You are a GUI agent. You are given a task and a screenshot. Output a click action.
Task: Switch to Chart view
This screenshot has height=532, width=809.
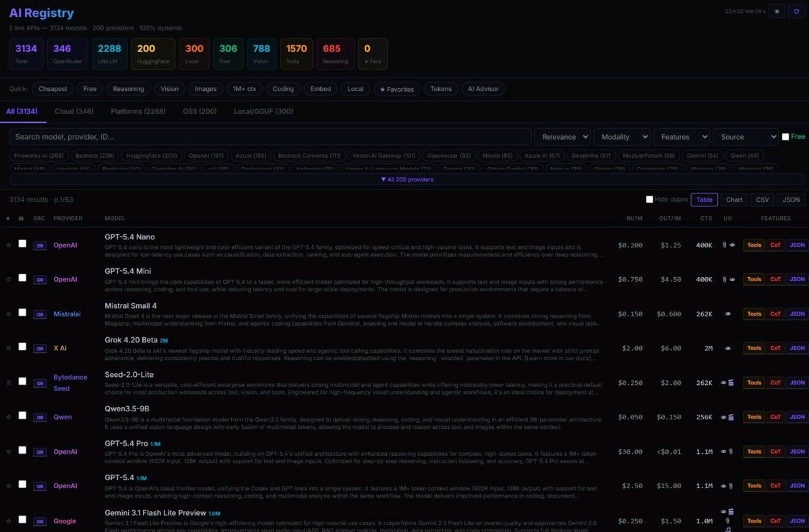coord(734,200)
